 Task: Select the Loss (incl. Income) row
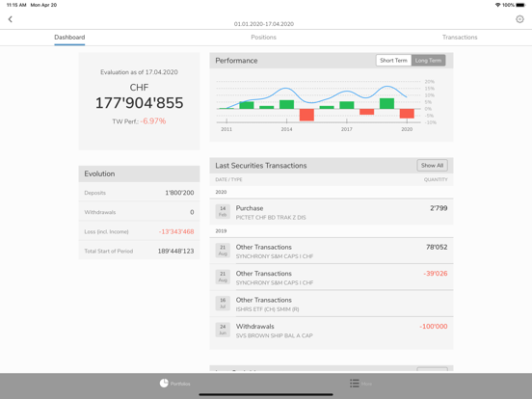139,231
